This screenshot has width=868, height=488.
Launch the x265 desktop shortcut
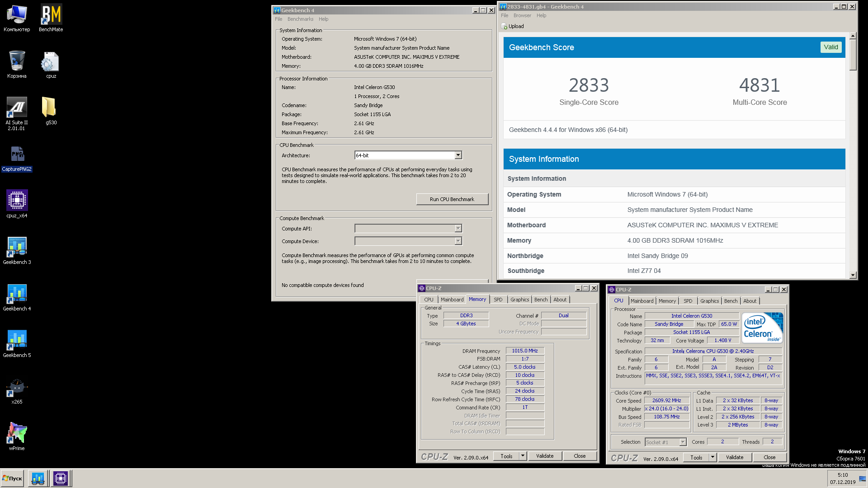point(17,390)
